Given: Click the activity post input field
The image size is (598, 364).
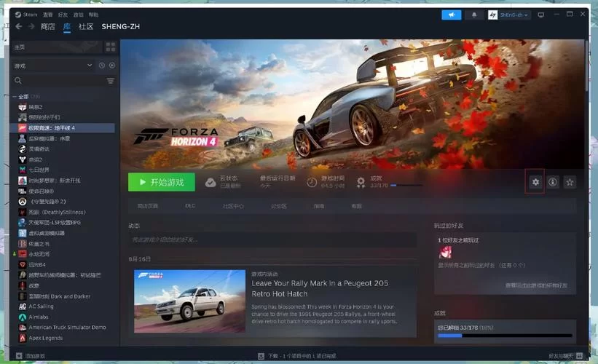Looking at the screenshot, I should (x=272, y=240).
